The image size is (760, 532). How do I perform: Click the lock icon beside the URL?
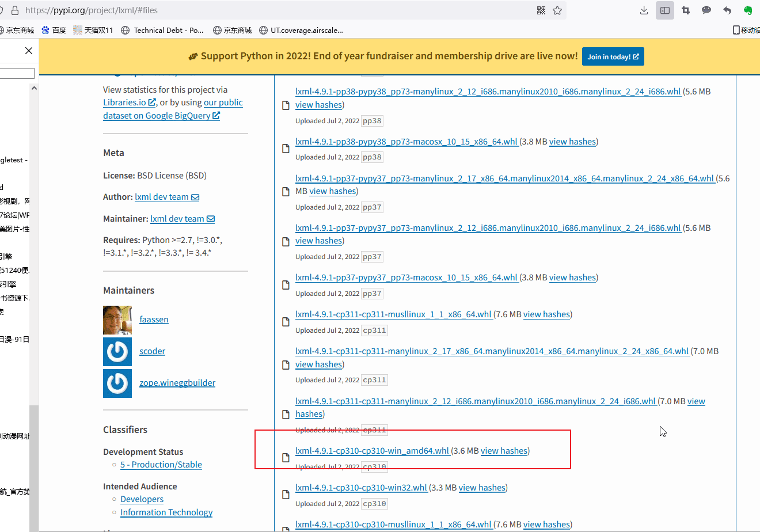[x=15, y=10]
